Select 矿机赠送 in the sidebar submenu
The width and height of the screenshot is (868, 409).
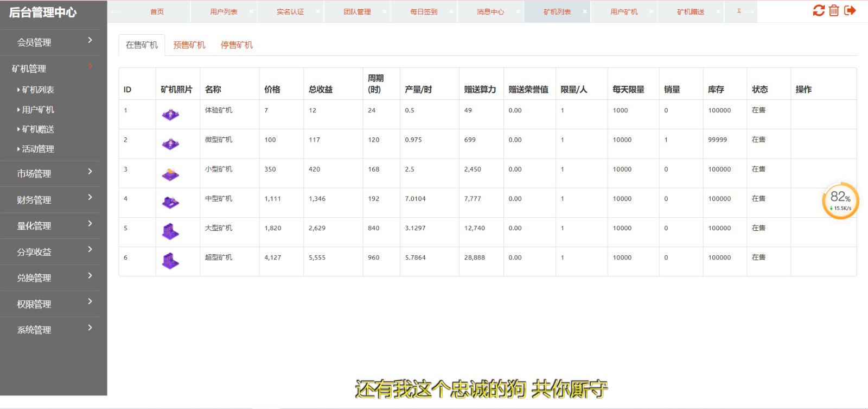38,129
